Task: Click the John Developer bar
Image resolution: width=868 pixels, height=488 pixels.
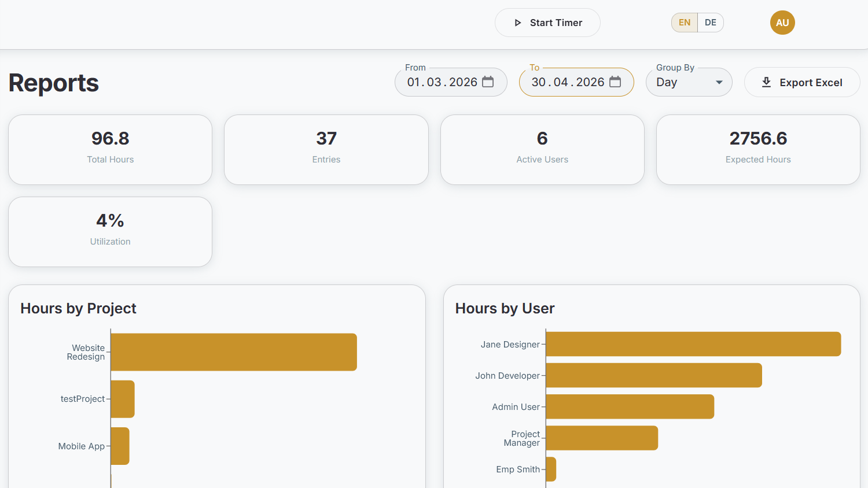Action: click(x=654, y=375)
